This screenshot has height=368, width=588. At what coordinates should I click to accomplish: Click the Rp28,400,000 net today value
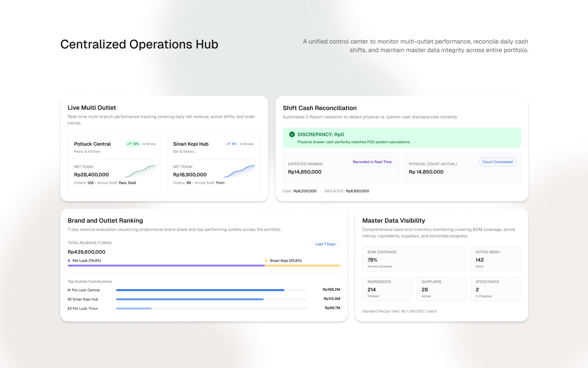coord(91,175)
